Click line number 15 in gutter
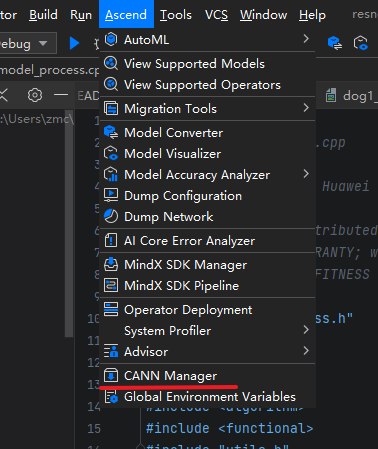This screenshot has height=449, width=378. point(94,428)
